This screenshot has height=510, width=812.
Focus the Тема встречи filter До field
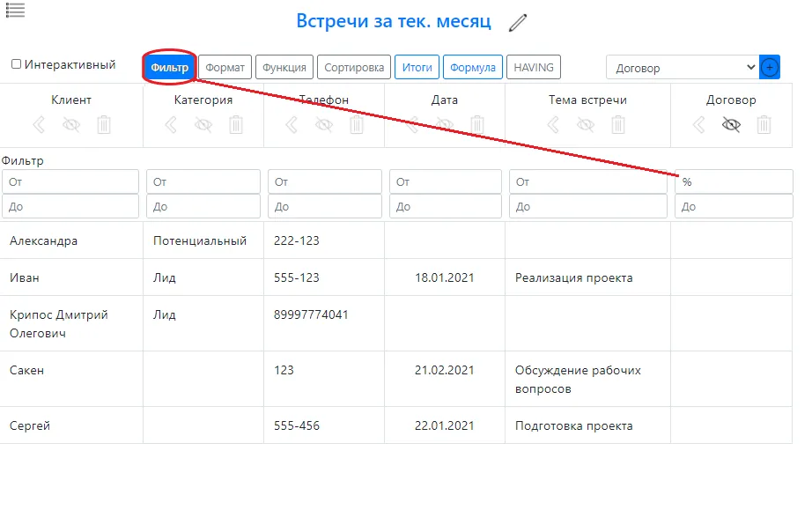tap(588, 206)
